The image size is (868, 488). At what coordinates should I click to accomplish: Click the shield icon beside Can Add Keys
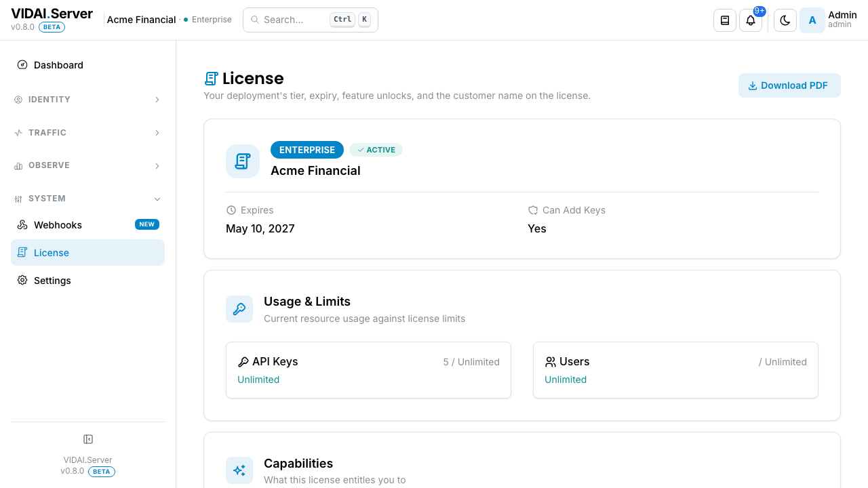tap(533, 210)
